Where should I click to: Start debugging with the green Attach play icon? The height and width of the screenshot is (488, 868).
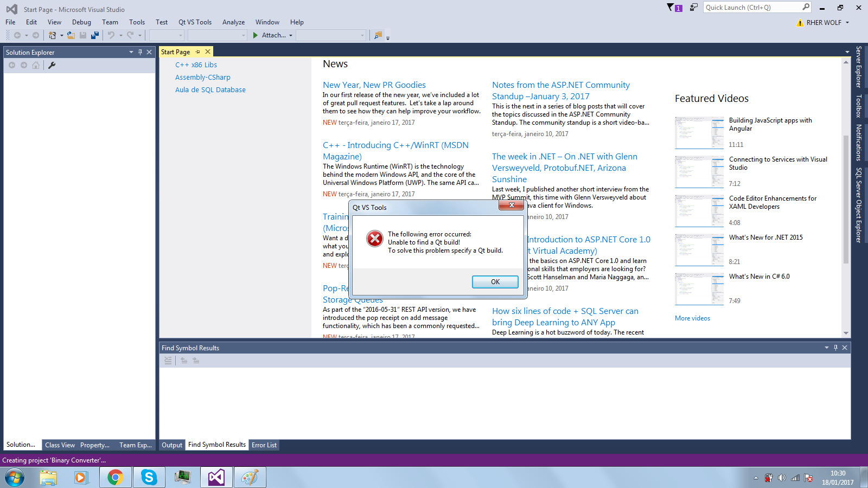(256, 35)
